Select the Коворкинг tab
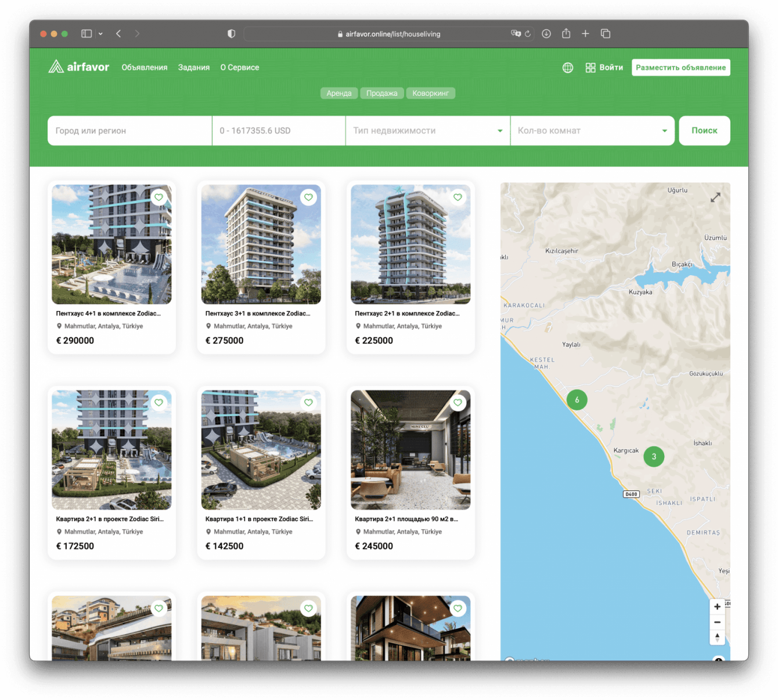 point(431,93)
